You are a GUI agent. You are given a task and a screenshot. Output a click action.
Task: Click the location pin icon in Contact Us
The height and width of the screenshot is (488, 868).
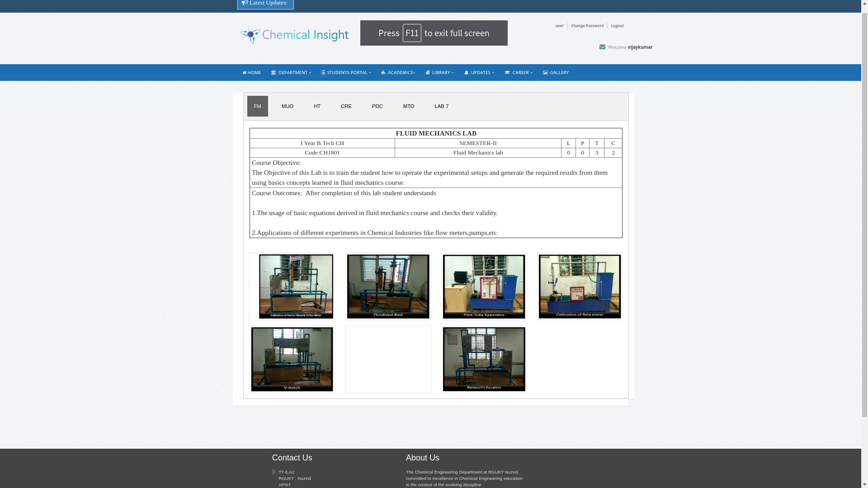pyautogui.click(x=274, y=472)
